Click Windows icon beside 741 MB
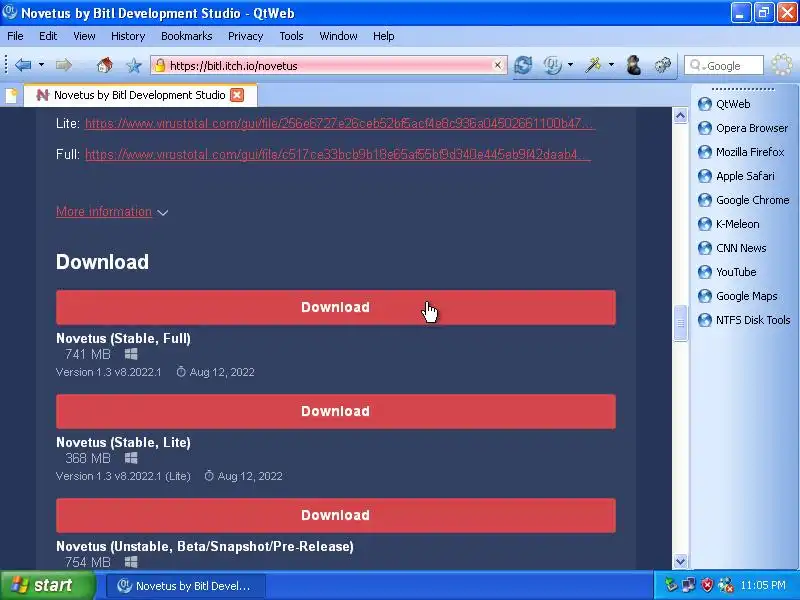The image size is (800, 600). tap(131, 354)
